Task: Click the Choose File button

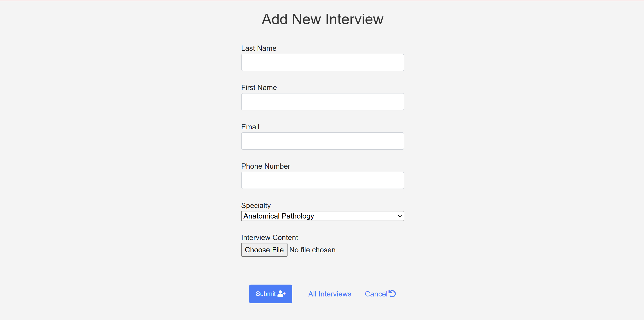Action: [x=264, y=250]
